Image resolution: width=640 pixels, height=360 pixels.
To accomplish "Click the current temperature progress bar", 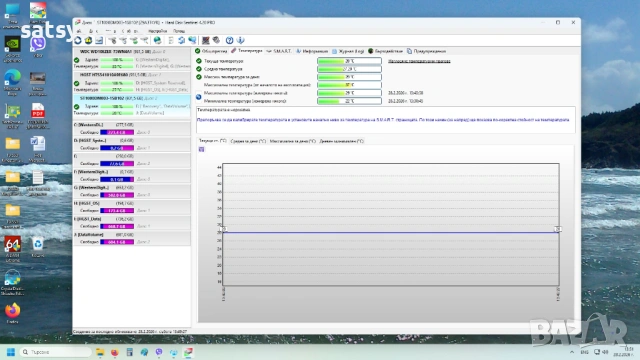I will (x=349, y=61).
